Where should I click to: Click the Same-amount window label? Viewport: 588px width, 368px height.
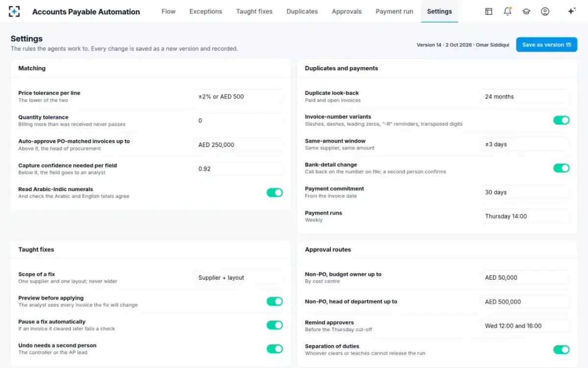pyautogui.click(x=335, y=141)
